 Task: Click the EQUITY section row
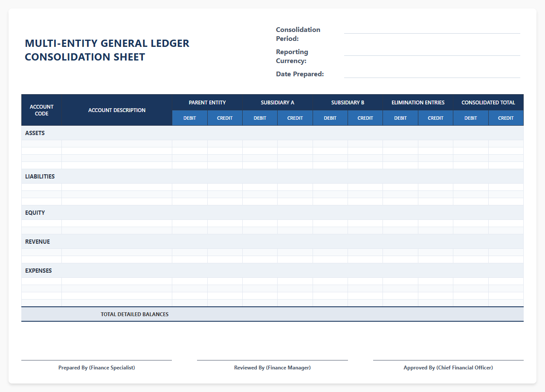point(272,213)
